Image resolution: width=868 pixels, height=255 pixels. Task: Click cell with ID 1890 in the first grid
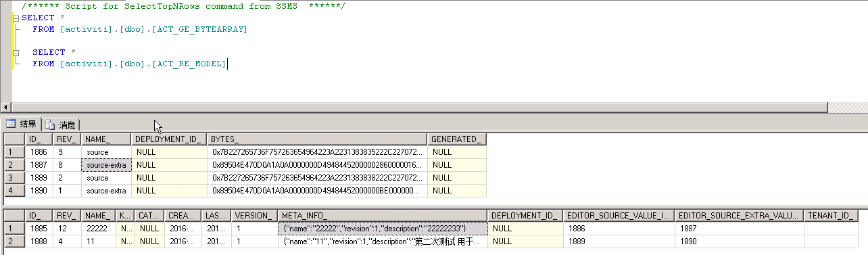[39, 190]
